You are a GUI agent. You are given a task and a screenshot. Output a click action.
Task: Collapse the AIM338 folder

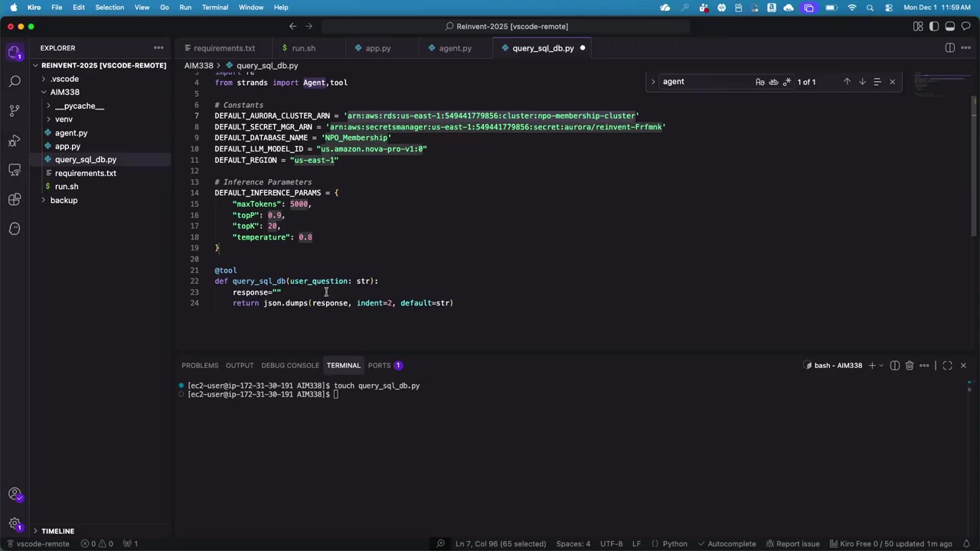point(64,92)
